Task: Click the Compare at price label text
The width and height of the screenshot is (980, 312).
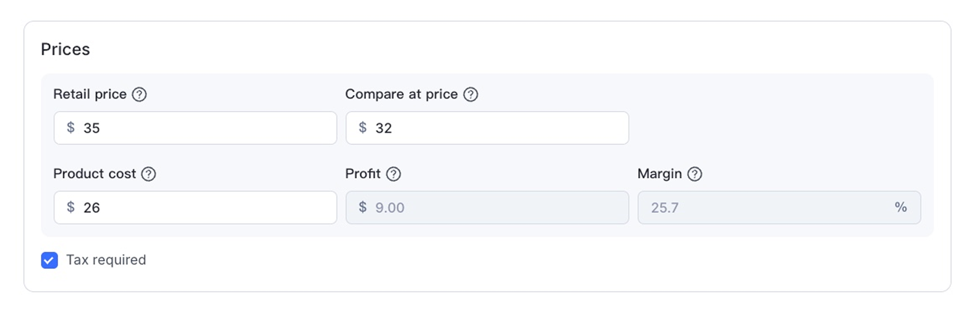Action: click(401, 94)
